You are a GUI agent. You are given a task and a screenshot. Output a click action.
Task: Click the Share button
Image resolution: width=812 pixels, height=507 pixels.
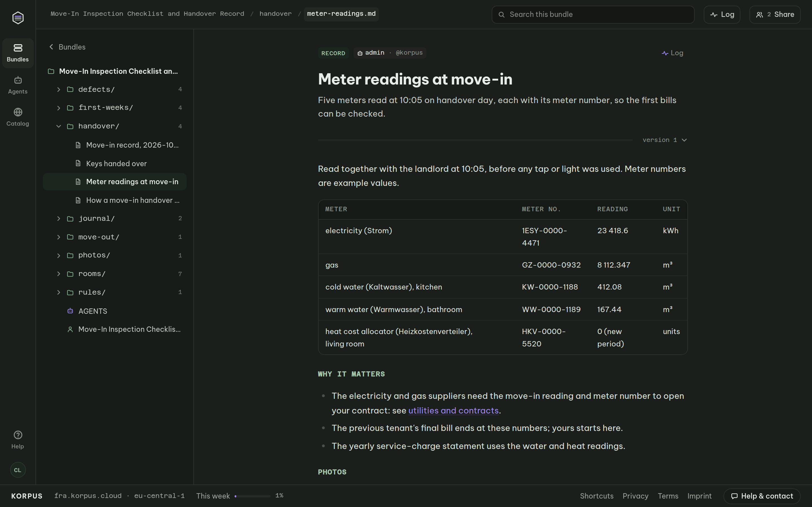point(775,14)
